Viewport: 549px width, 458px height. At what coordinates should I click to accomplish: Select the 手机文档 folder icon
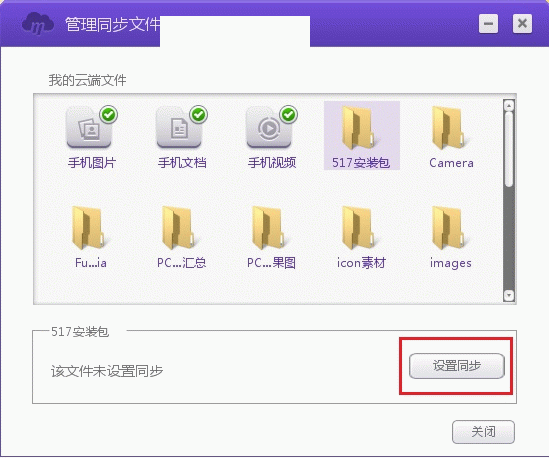pos(179,127)
